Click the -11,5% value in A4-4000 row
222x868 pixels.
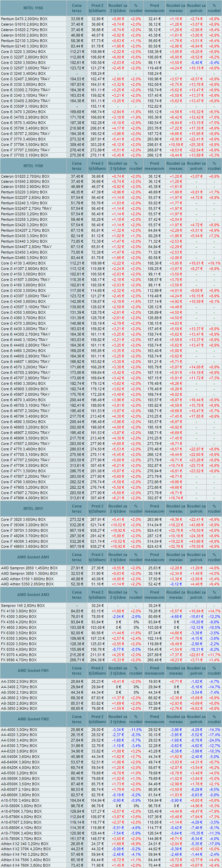coord(136,730)
